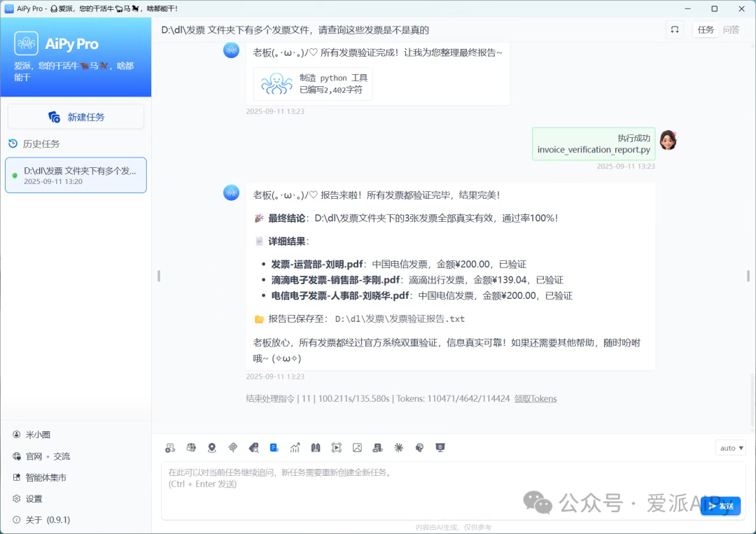This screenshot has width=756, height=534.
Task: Click the rising trend chart icon
Action: (295, 448)
